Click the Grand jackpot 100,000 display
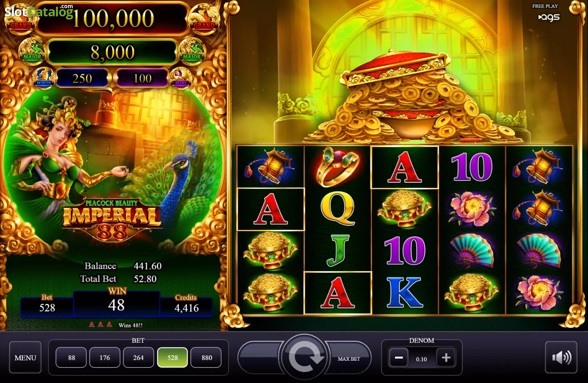The image size is (588, 383). 113,18
